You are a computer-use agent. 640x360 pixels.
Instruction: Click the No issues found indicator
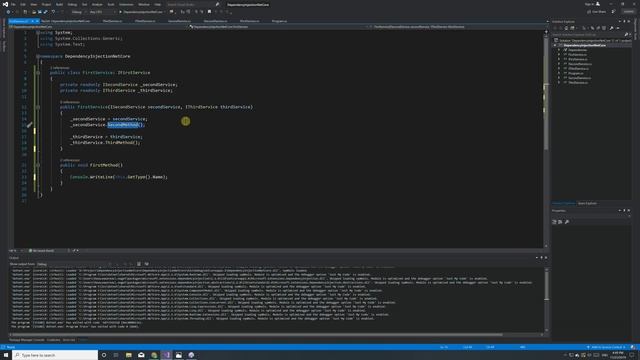pyautogui.click(x=41, y=251)
